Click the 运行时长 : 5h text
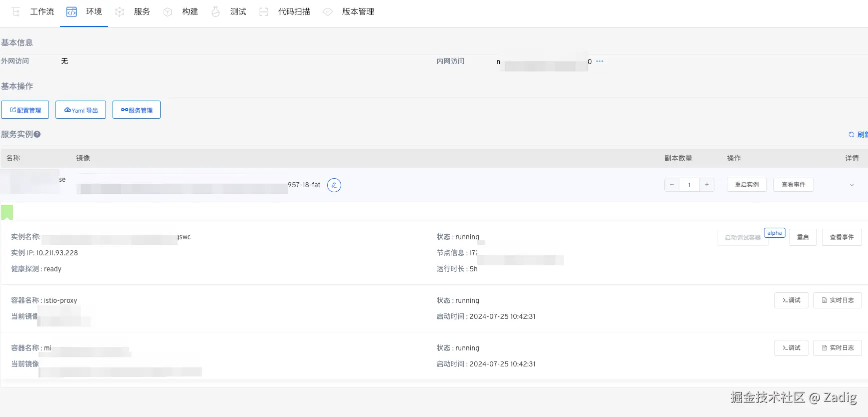This screenshot has width=868, height=417. [x=457, y=269]
